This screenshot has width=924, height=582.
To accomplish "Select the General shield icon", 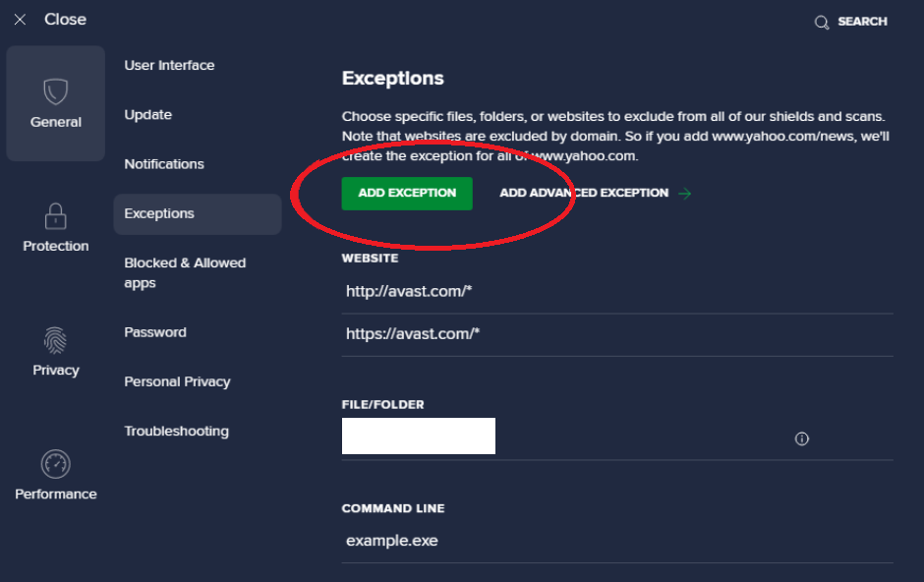I will 55,91.
